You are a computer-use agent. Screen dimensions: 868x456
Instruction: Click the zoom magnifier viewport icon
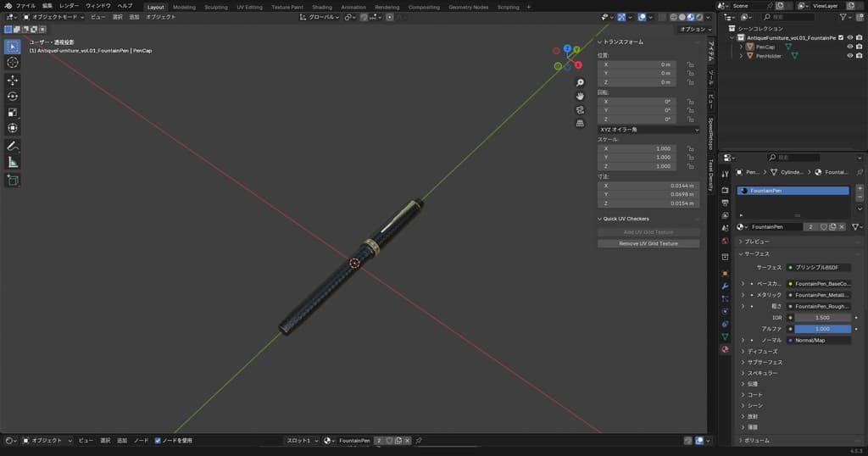(580, 82)
